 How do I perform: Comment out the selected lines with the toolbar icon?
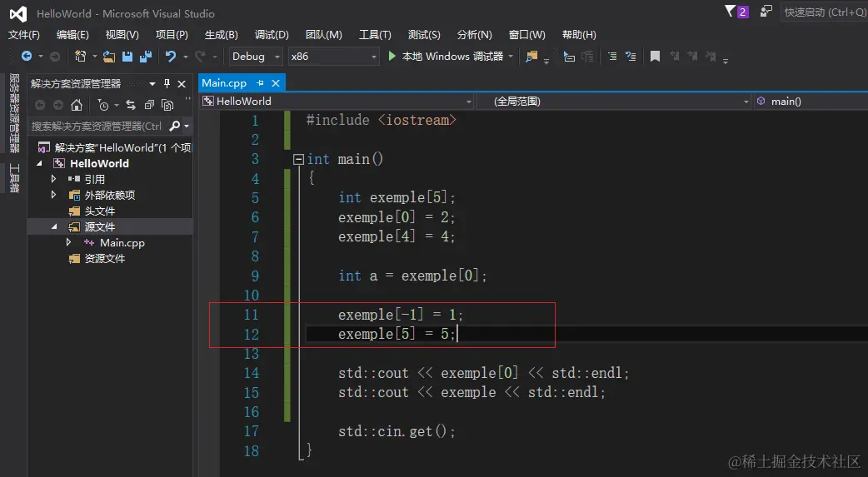click(x=612, y=56)
